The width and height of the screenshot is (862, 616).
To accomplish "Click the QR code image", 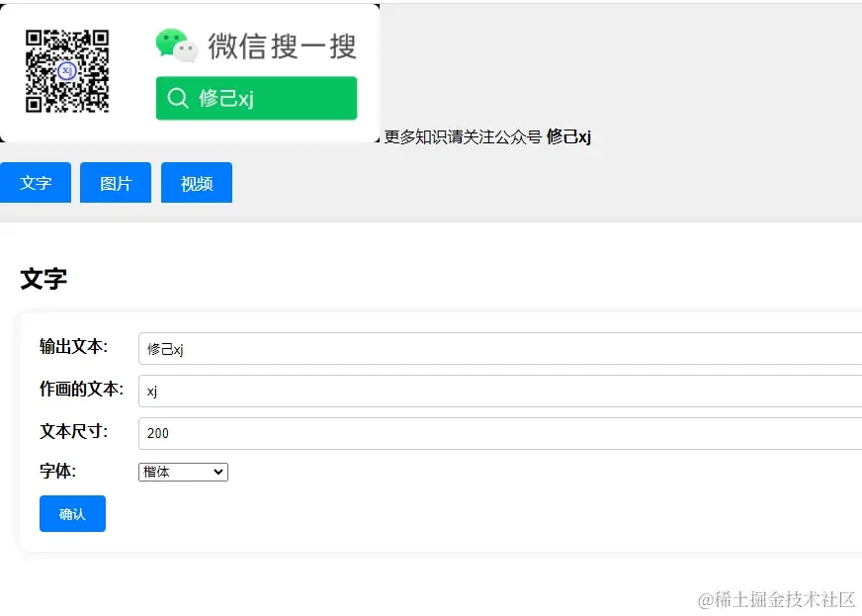I will point(67,71).
